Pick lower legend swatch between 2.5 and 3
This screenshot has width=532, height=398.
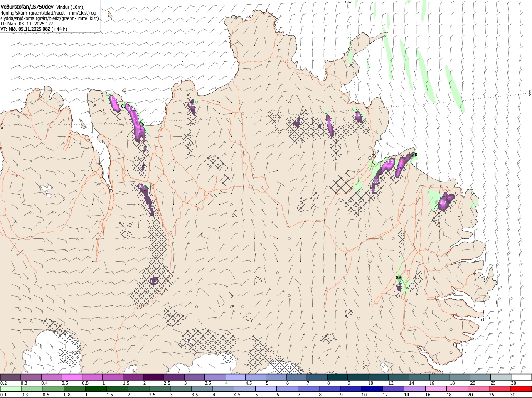[160, 389]
